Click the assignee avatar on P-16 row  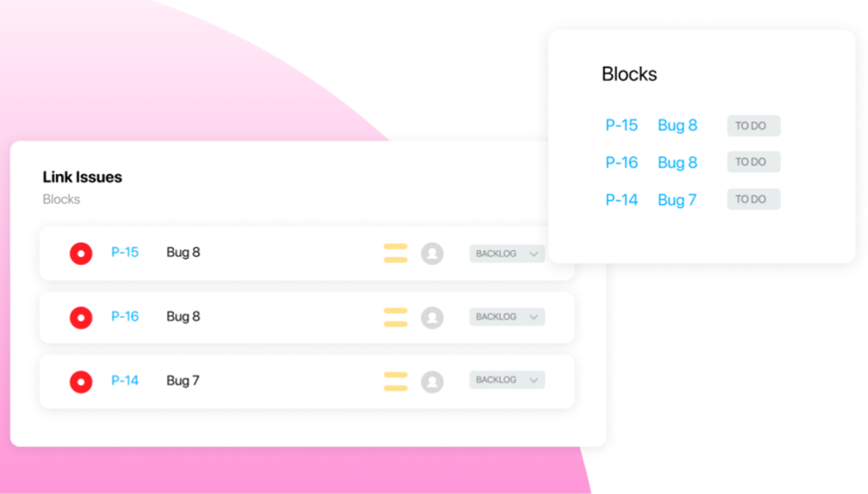tap(432, 318)
